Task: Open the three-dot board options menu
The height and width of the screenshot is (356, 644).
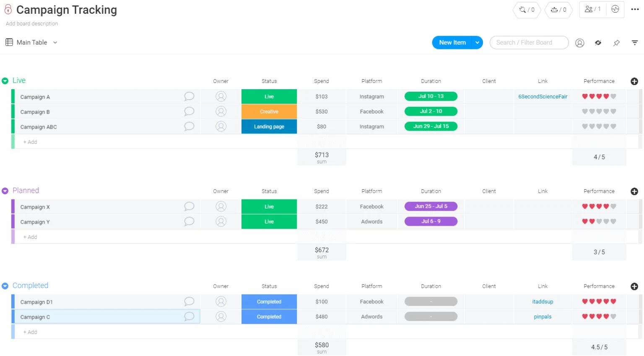Action: point(635,9)
